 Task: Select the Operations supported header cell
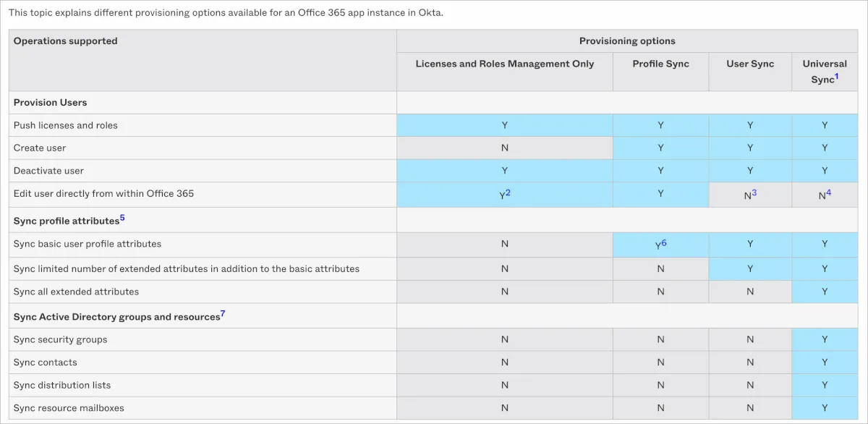(x=65, y=41)
